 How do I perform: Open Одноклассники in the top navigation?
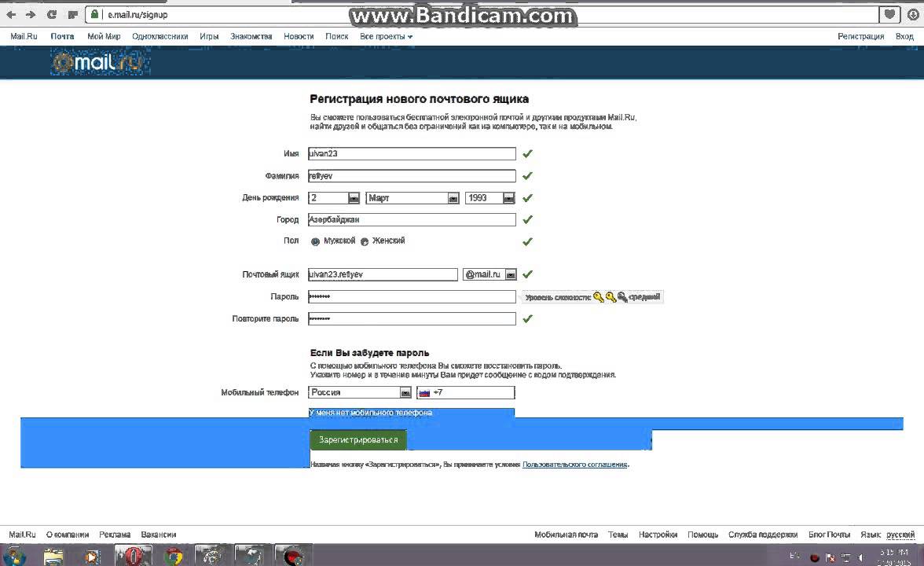point(159,36)
